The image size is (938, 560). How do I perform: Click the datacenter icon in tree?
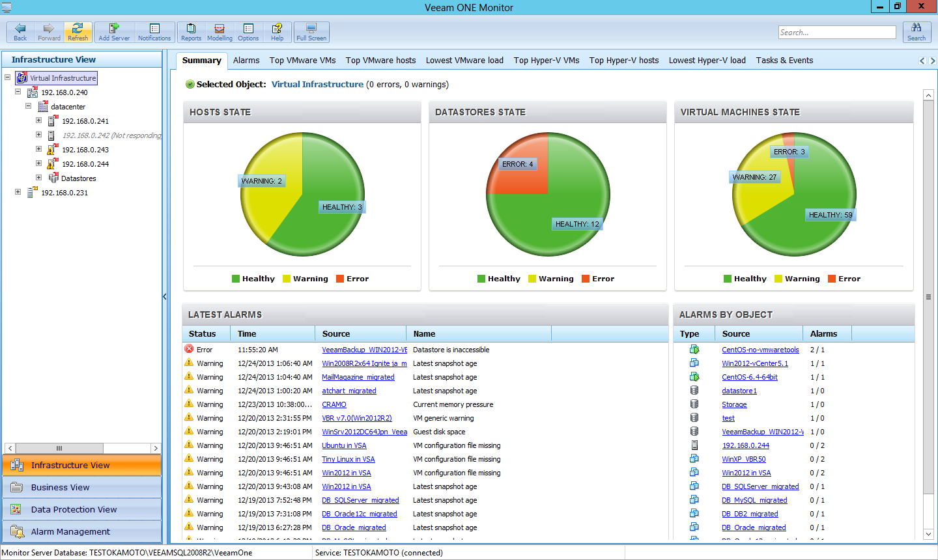(x=43, y=106)
